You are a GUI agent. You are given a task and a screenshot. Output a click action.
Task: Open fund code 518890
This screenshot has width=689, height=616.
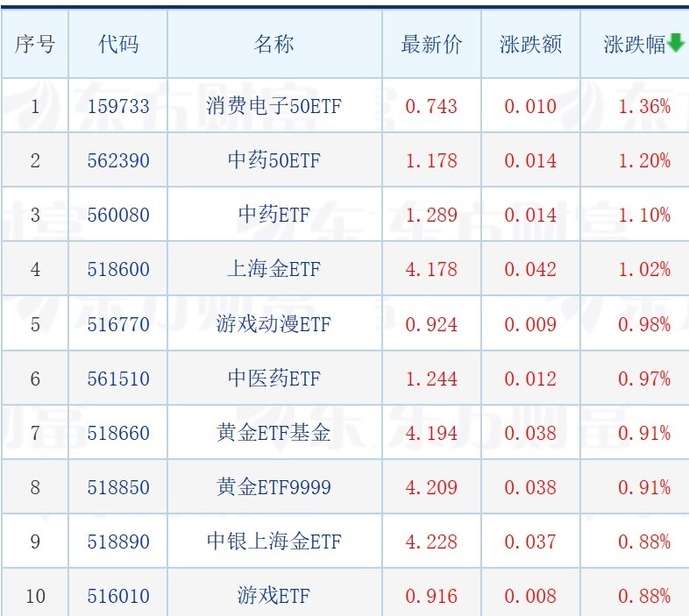(118, 542)
